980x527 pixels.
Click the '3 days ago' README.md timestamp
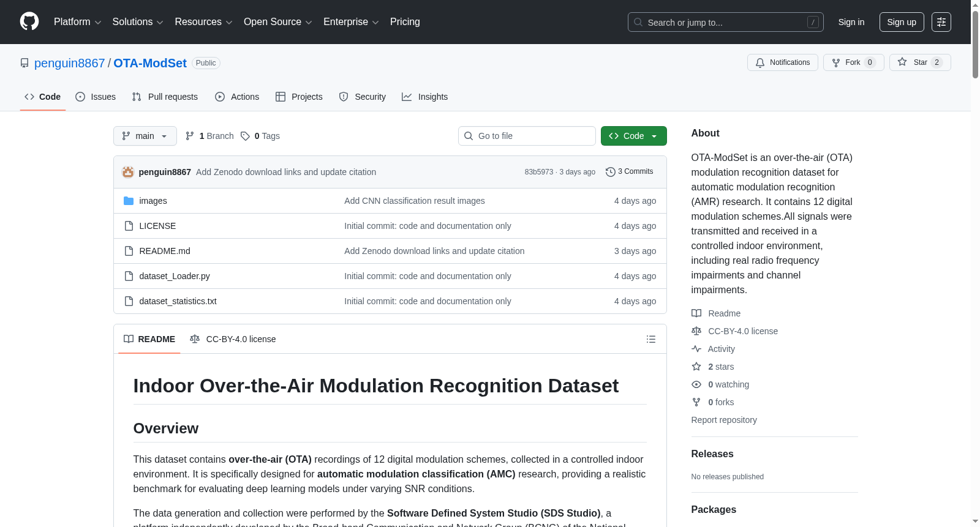pyautogui.click(x=635, y=251)
